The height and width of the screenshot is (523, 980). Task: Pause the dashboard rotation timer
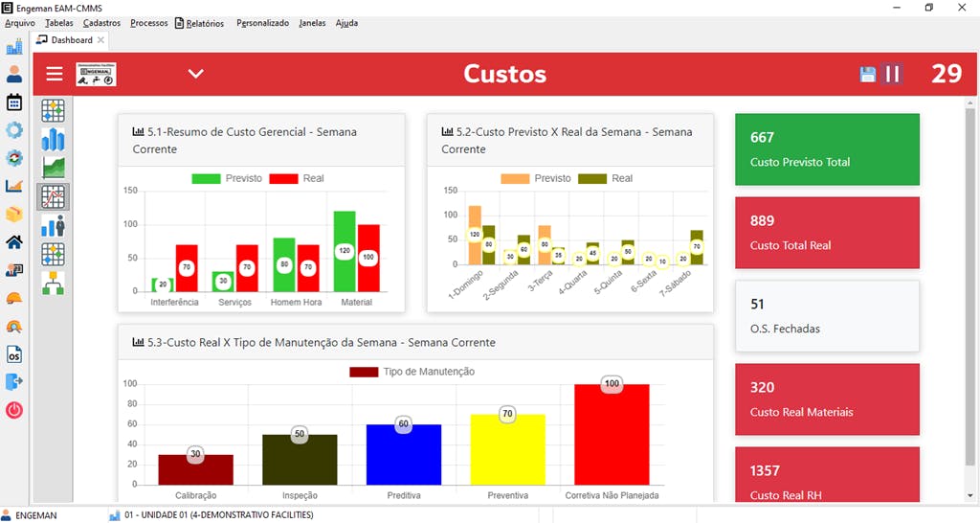click(893, 74)
